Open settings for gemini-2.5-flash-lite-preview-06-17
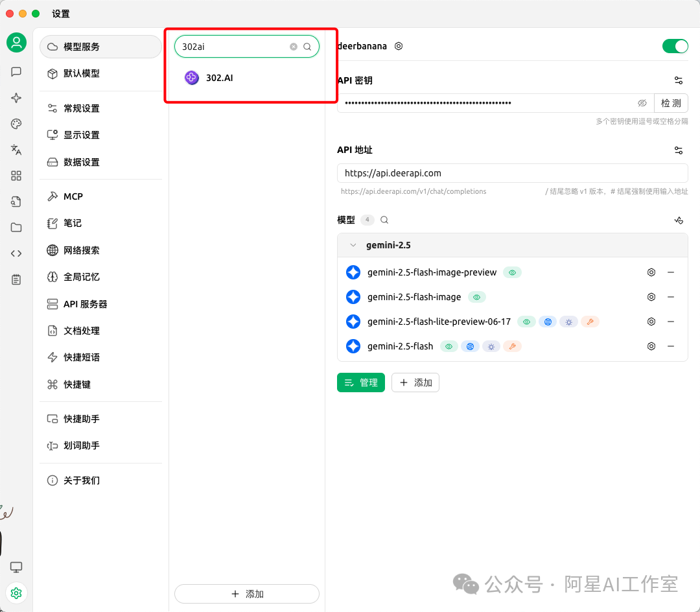This screenshot has width=700, height=612. point(651,322)
